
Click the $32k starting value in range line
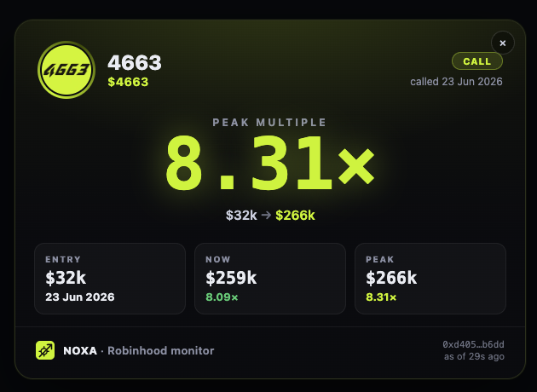point(241,216)
